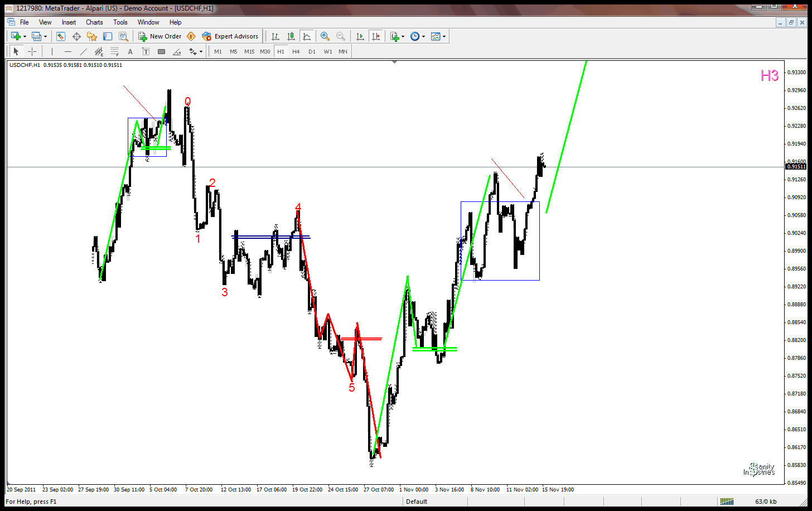
Task: Select the Equidistant Channel tool
Action: 99,51
